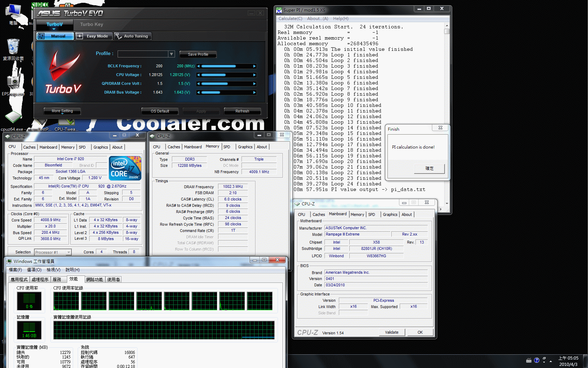
Task: Click the Super PI vertical scrollbar
Action: tap(447, 114)
